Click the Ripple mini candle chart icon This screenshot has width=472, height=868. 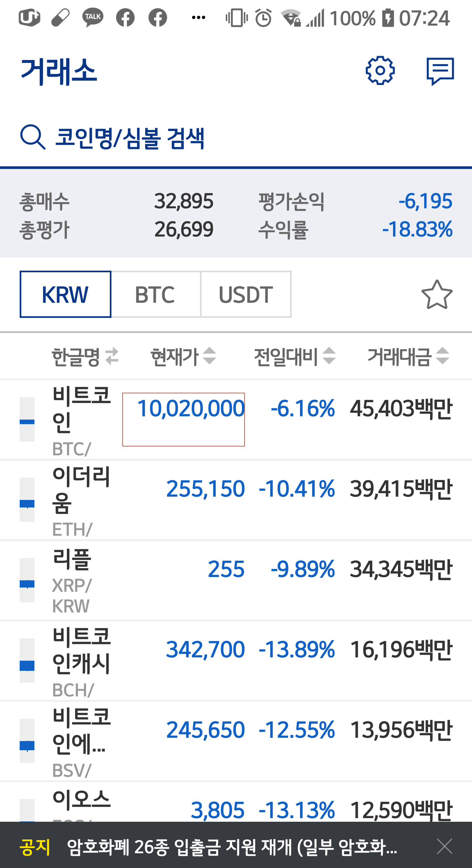tap(27, 580)
